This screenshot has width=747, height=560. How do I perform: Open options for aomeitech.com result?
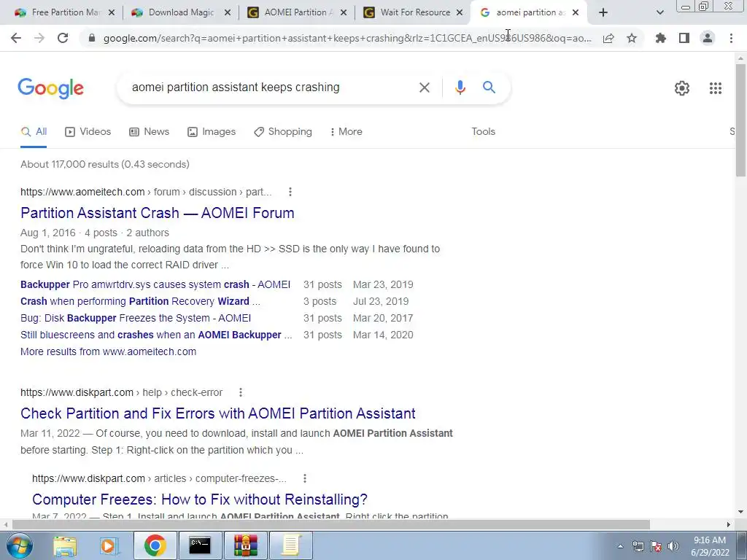[290, 192]
